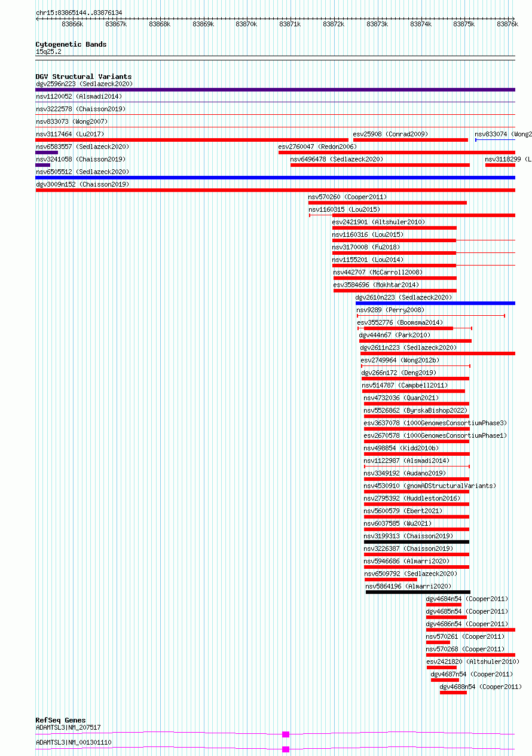Open the esv2421820 (Altshuler2010) label

click(473, 662)
